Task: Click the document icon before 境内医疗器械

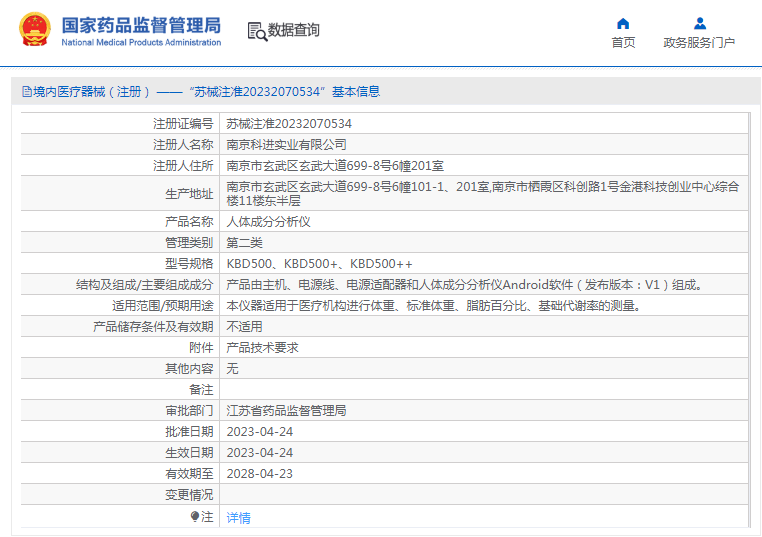Action: pyautogui.click(x=27, y=91)
